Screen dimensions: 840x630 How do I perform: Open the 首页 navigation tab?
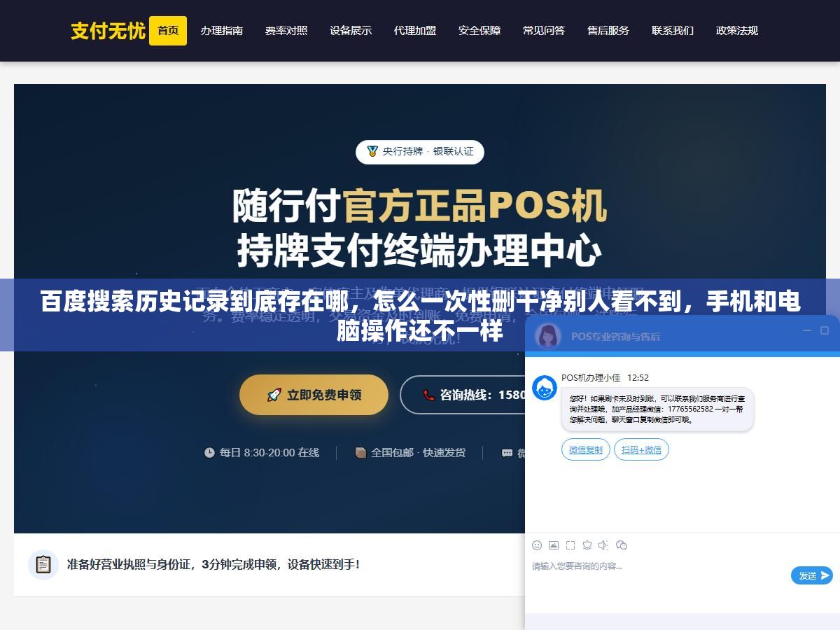tap(168, 31)
